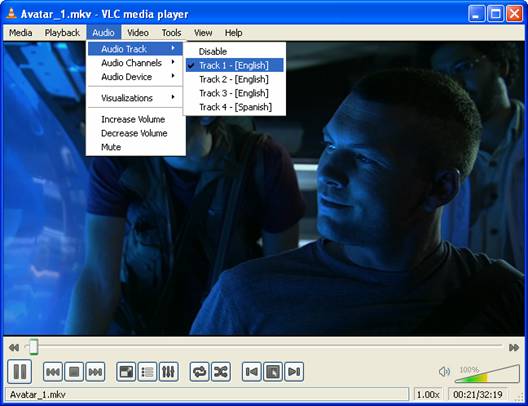Image resolution: width=528 pixels, height=406 pixels.
Task: Click the previous chapter button
Action: [x=252, y=372]
